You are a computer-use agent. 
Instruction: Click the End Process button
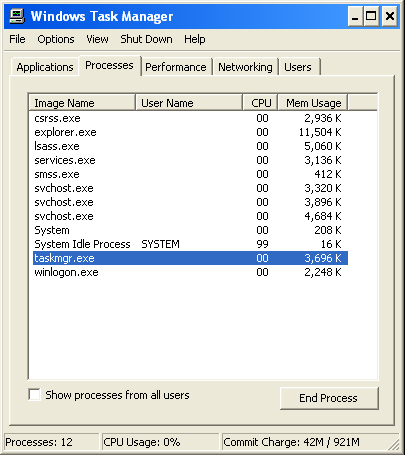coord(329,398)
